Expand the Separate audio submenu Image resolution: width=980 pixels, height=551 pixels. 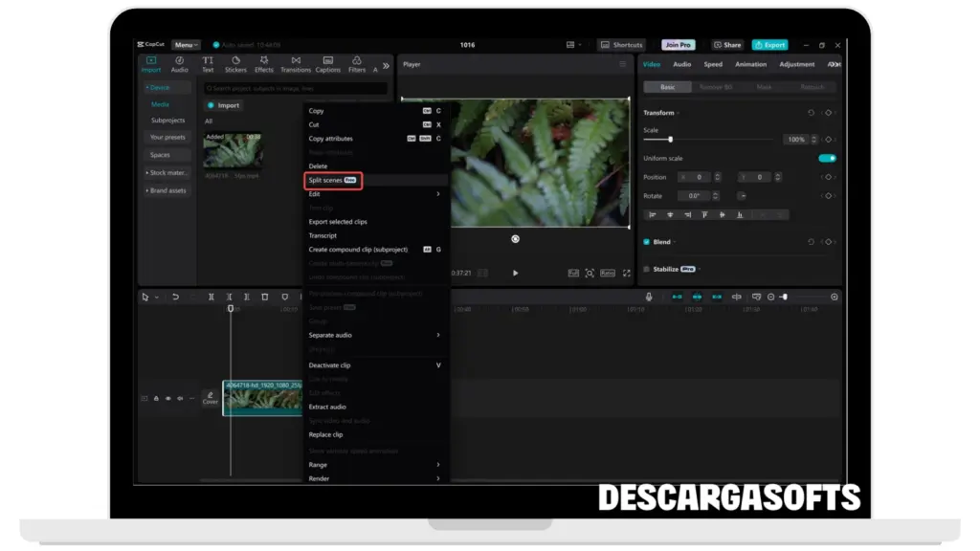click(x=373, y=335)
